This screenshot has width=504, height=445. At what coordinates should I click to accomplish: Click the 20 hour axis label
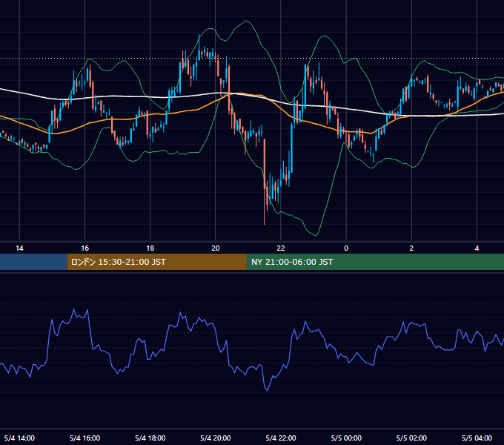[x=216, y=248]
